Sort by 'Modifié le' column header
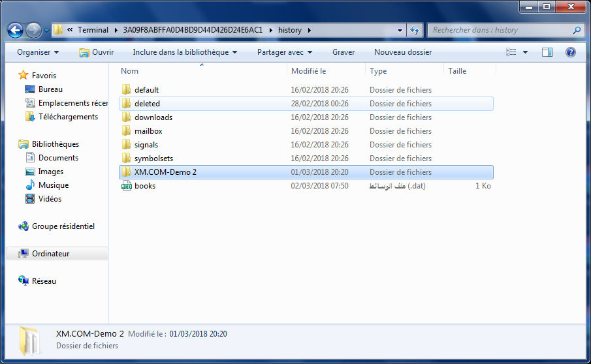 (x=308, y=71)
